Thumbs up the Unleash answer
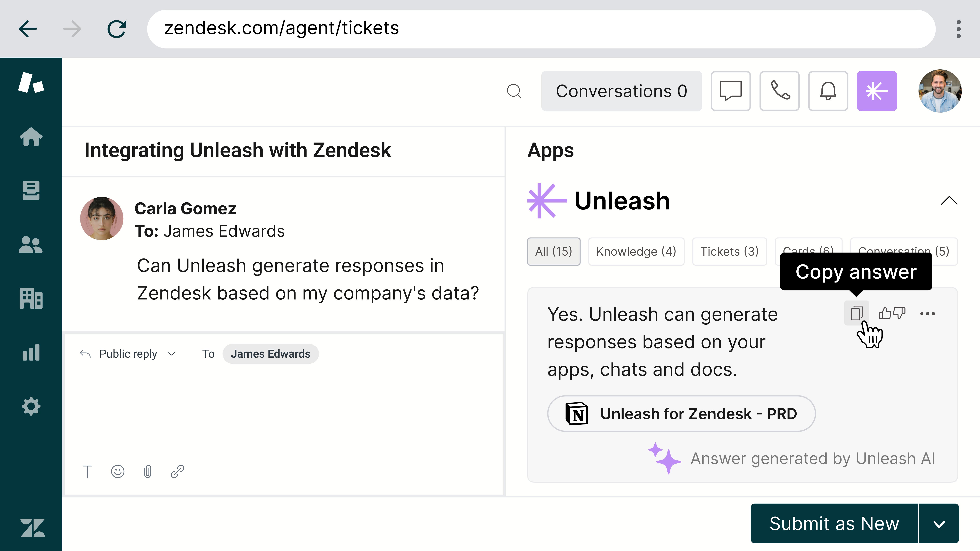Screen dimensions: 980x551 (885, 313)
